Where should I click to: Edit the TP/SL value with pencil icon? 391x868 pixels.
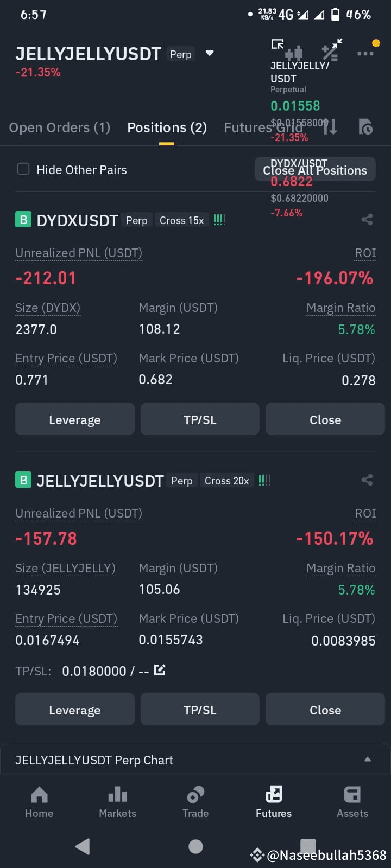tap(160, 670)
